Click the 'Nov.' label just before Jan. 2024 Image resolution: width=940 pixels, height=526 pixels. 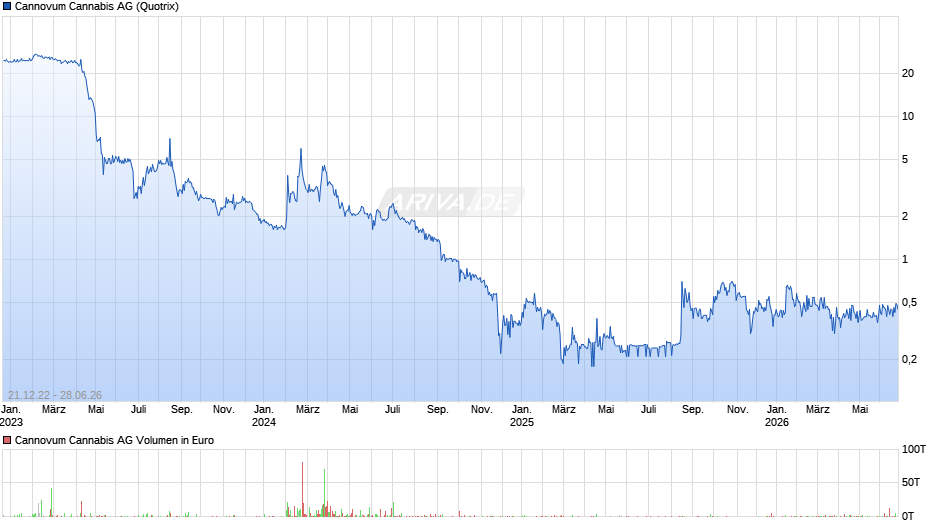pos(224,410)
